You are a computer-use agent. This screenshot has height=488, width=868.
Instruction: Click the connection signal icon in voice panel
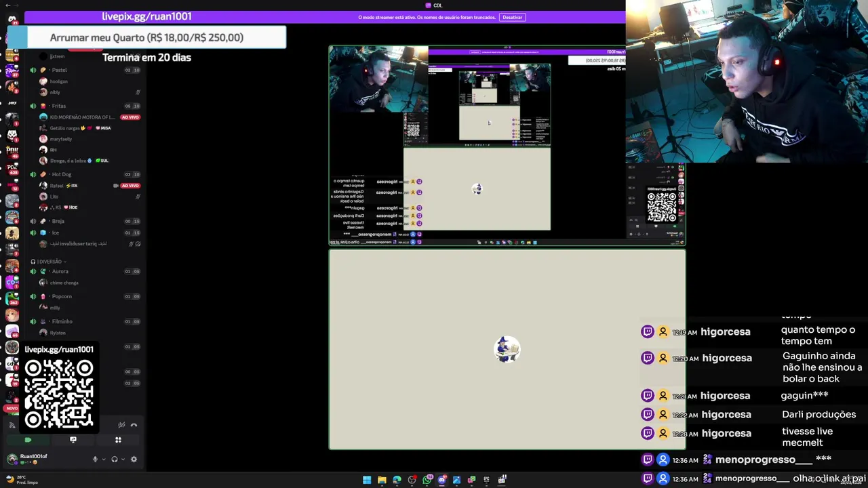12,425
